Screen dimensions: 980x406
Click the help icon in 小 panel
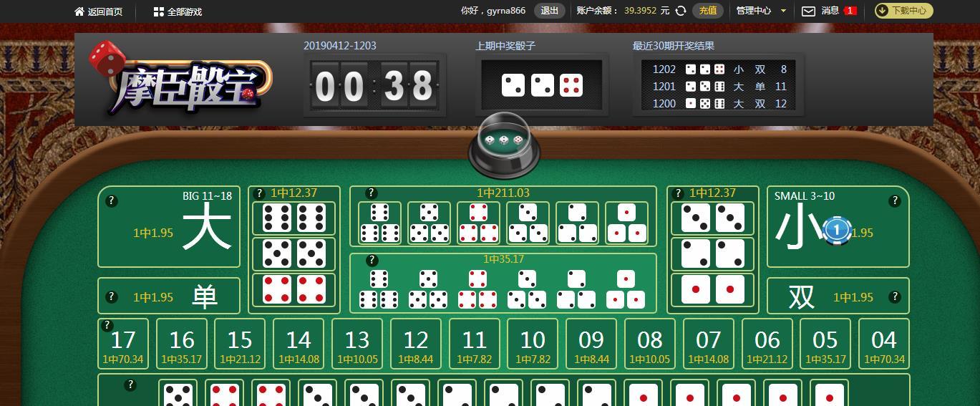[x=895, y=201]
